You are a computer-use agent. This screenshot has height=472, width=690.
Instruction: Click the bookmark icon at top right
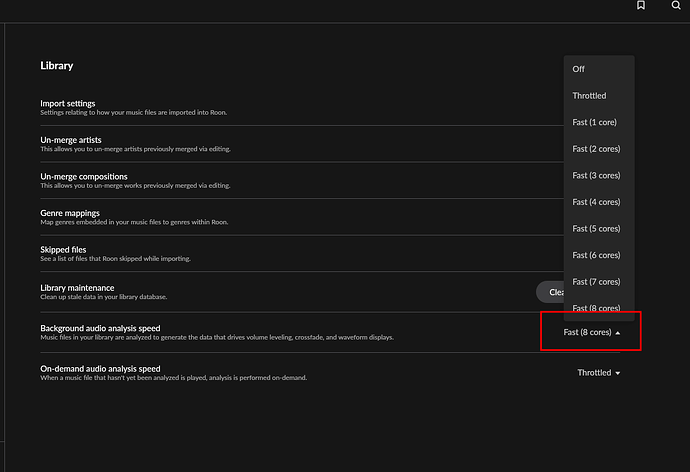coord(641,6)
